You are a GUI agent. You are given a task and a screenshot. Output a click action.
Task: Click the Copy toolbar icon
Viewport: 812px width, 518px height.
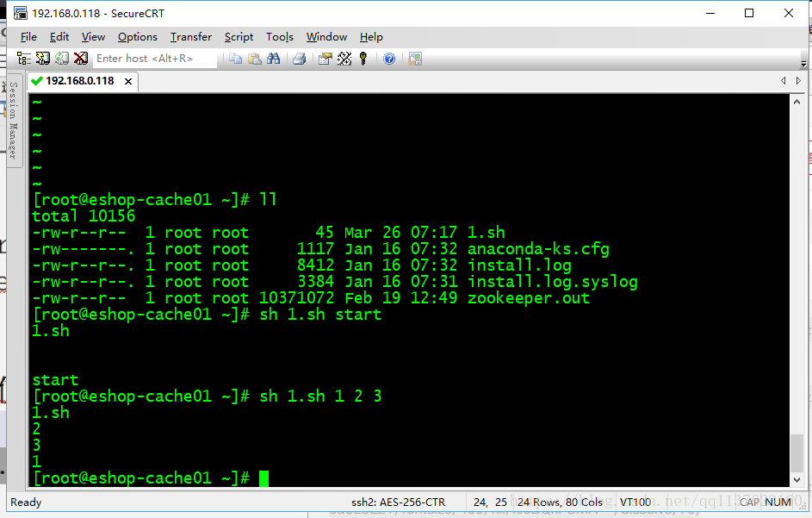point(236,59)
